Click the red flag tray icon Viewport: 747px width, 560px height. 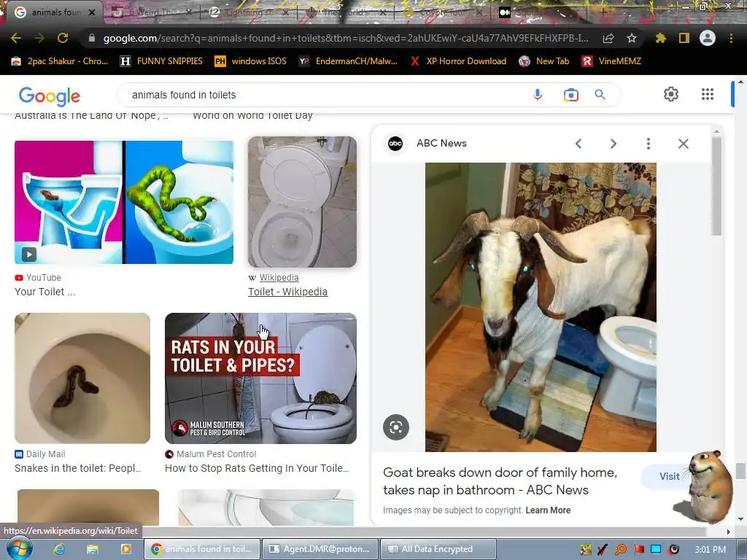click(x=638, y=550)
